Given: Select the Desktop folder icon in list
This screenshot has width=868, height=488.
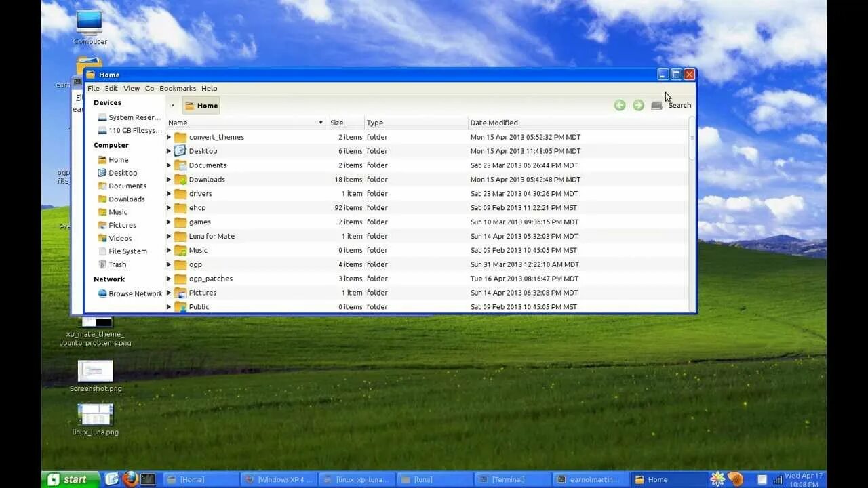Looking at the screenshot, I should pos(180,151).
